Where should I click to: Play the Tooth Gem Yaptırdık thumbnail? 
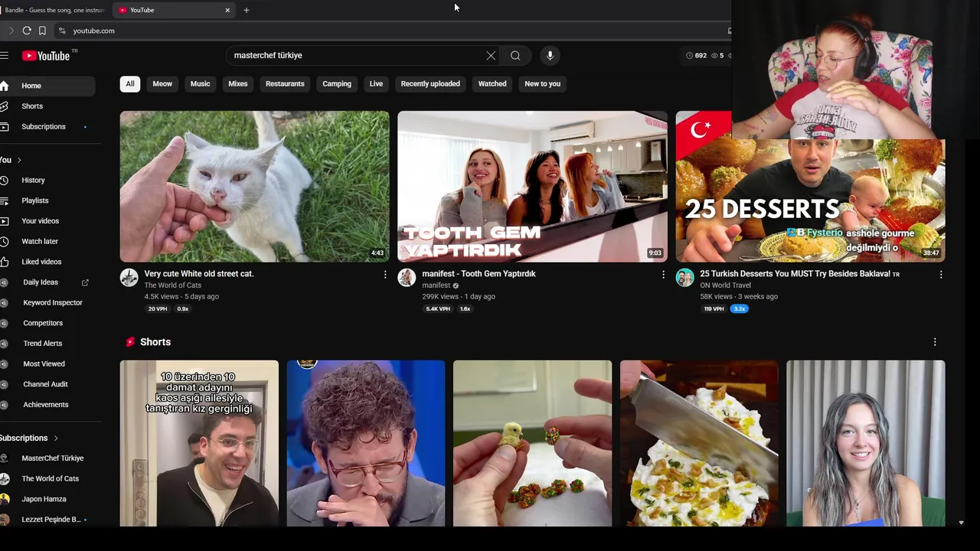point(532,187)
